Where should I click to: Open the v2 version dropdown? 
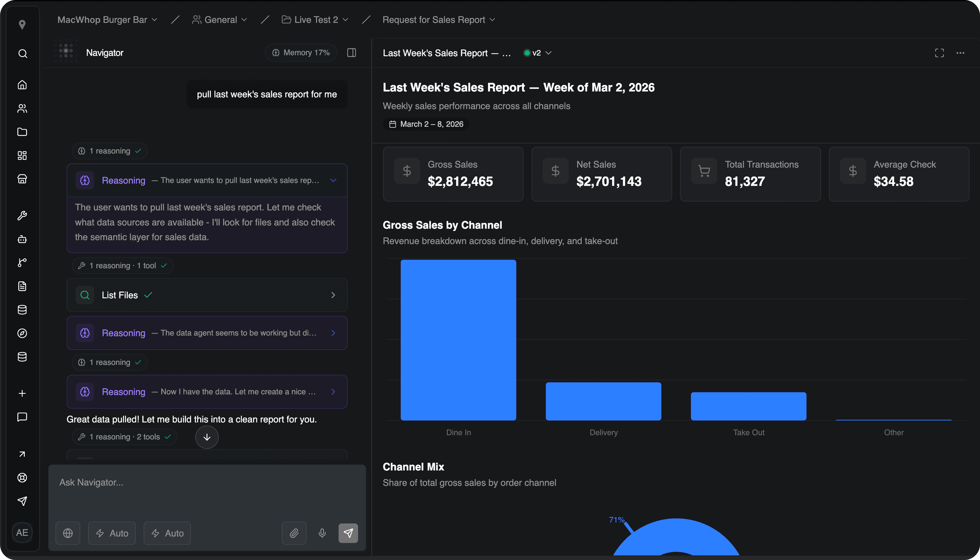tap(538, 53)
